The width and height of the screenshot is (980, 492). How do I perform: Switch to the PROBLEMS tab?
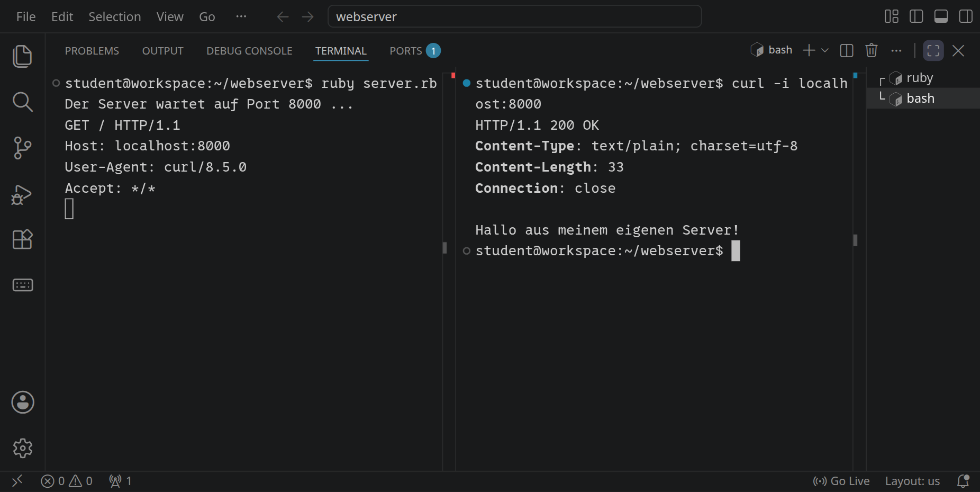click(x=92, y=51)
